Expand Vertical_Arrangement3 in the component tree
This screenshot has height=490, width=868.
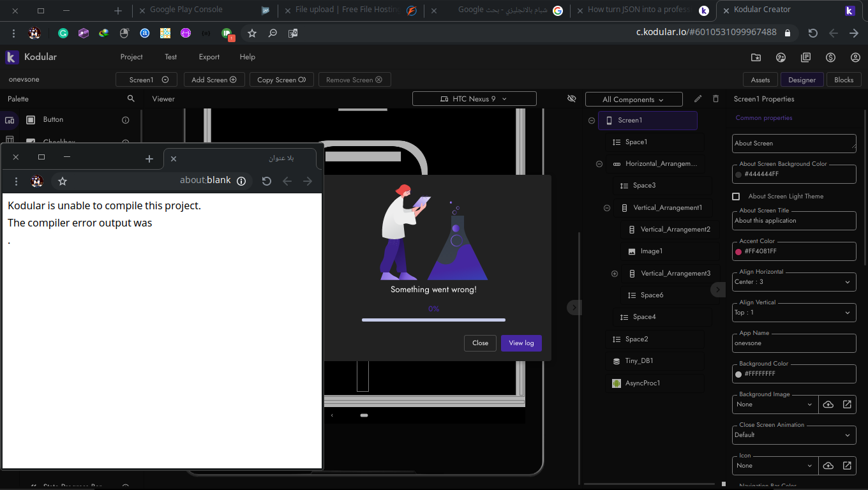pos(614,273)
